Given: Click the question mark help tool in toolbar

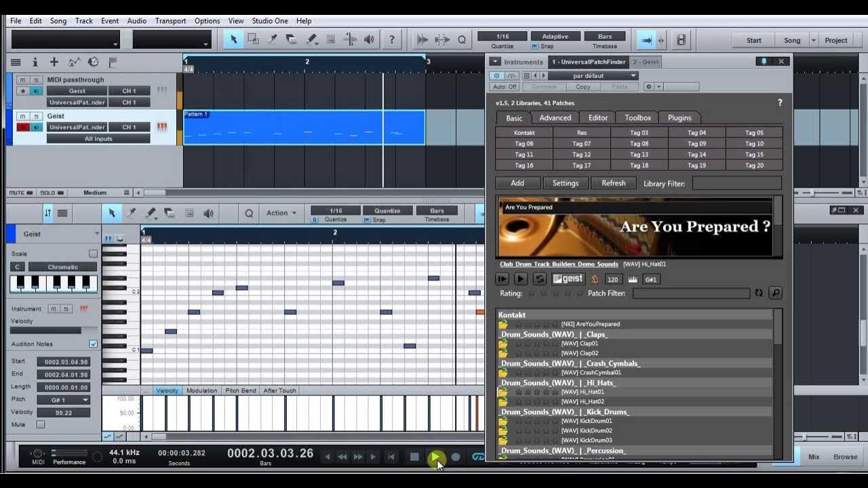Looking at the screenshot, I should click(x=391, y=40).
